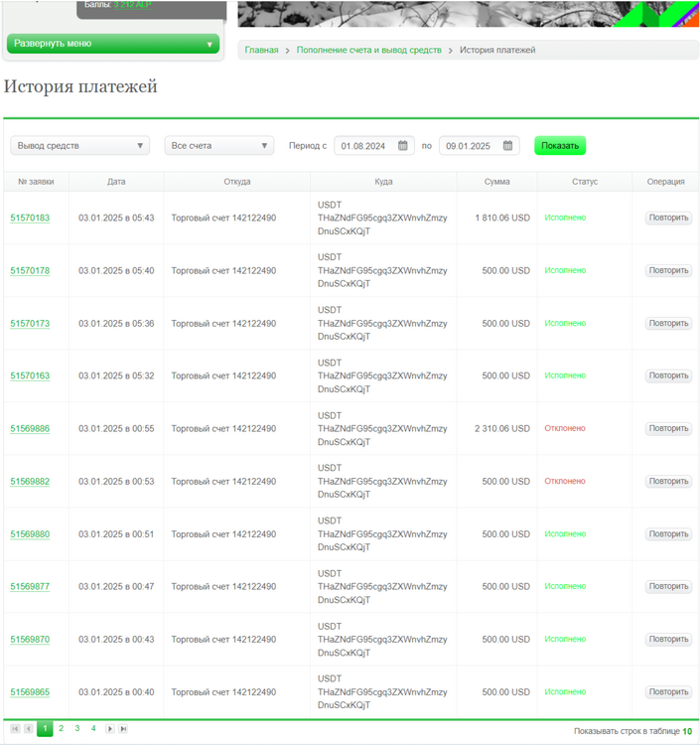The image size is (700, 745).
Task: Open request 51569877 details
Action: 30,587
